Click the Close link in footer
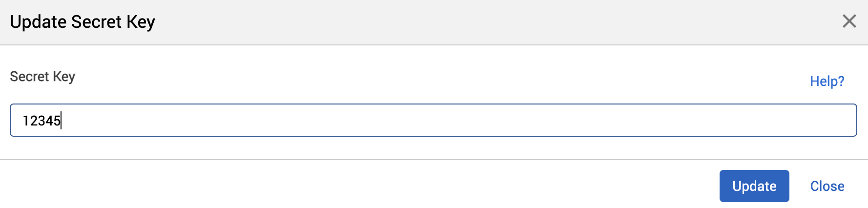The height and width of the screenshot is (208, 868). tap(827, 186)
